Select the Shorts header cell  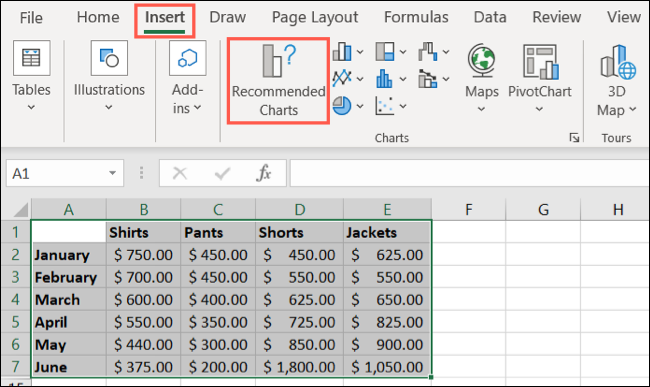tap(300, 232)
